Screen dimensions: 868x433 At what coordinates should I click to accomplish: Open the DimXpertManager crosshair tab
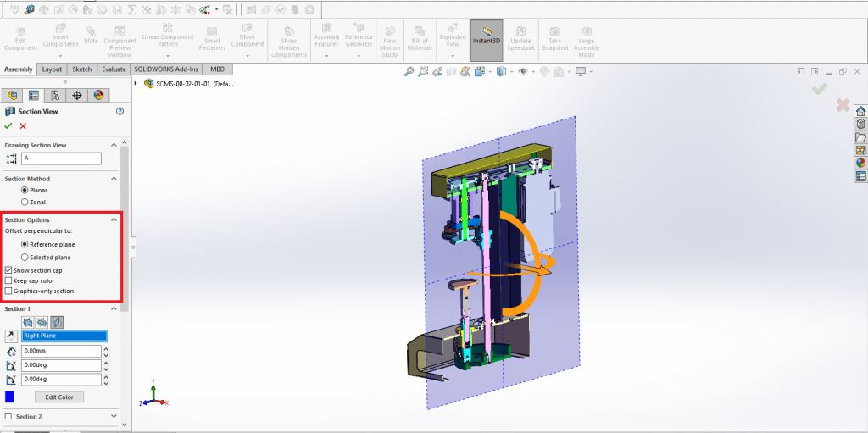[77, 95]
